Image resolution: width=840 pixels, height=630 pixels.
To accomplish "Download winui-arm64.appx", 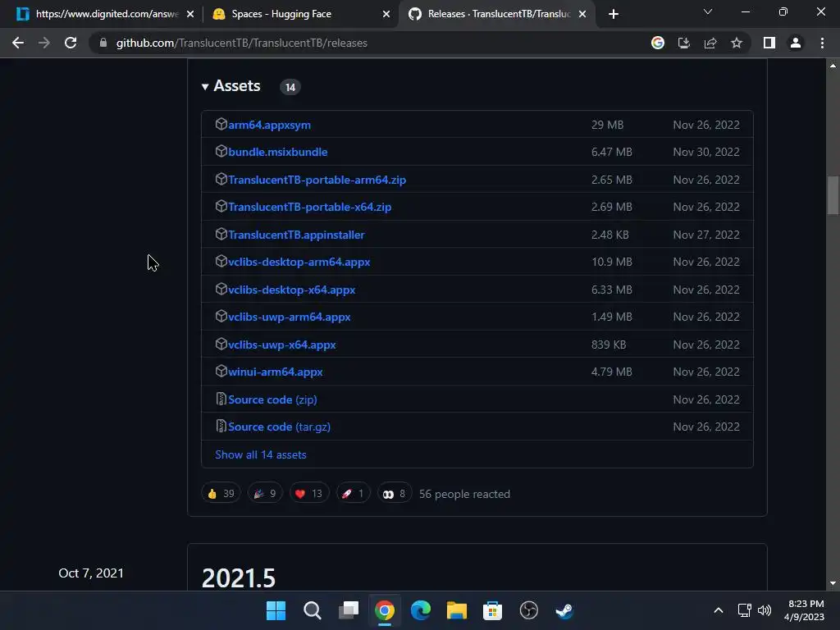I will tap(276, 372).
